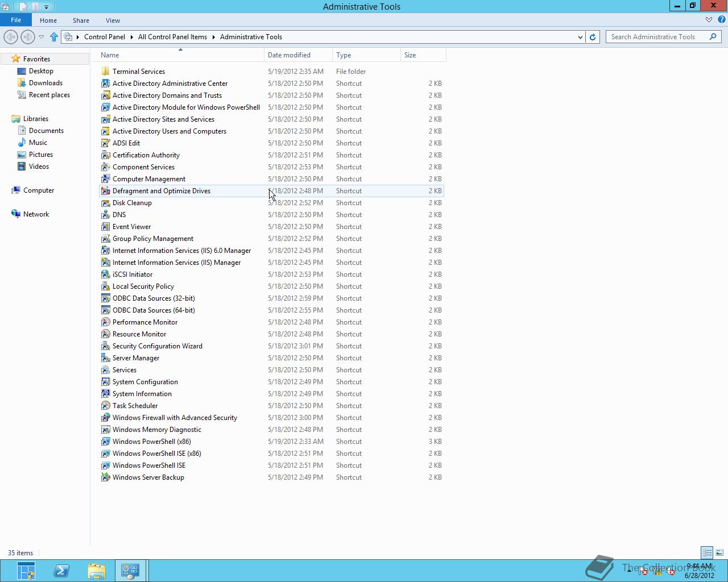Select the Performance Monitor icon

[x=105, y=322]
